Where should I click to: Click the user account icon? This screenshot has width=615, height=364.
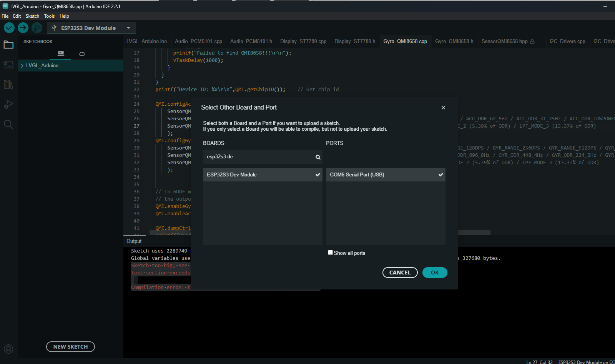(8, 349)
